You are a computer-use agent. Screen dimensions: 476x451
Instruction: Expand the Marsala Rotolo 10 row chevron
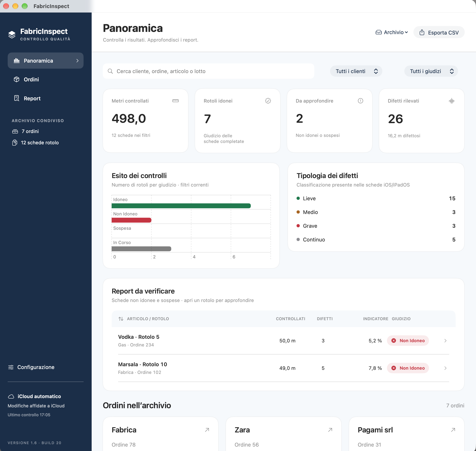pos(445,368)
